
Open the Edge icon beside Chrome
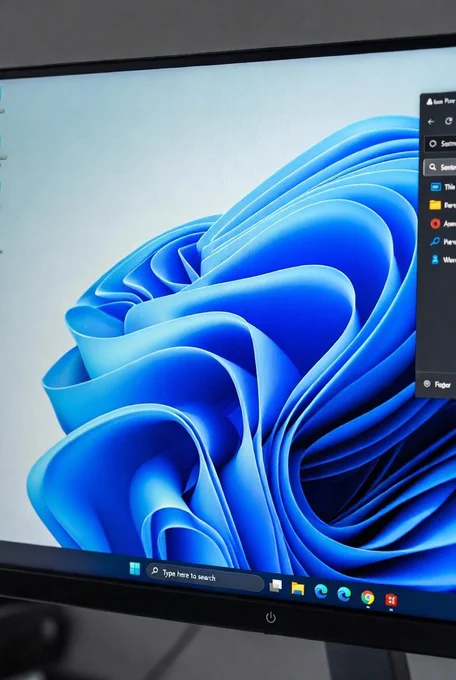[x=344, y=594]
